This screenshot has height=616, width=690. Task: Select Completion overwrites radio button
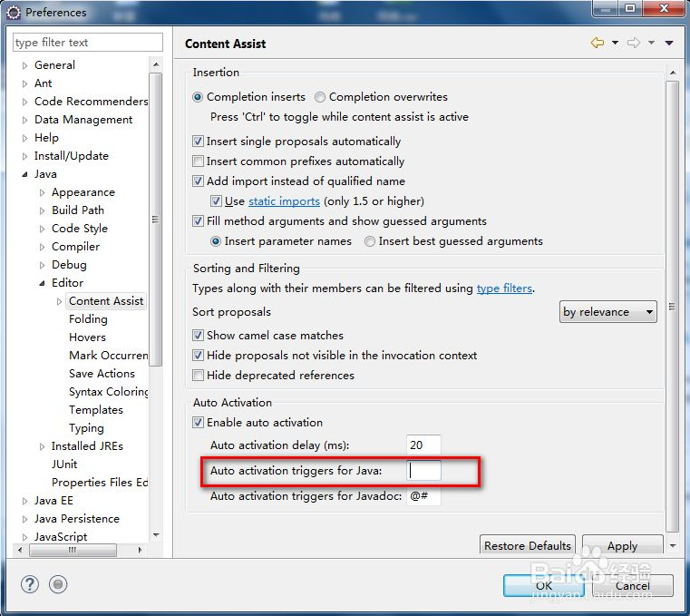(320, 97)
